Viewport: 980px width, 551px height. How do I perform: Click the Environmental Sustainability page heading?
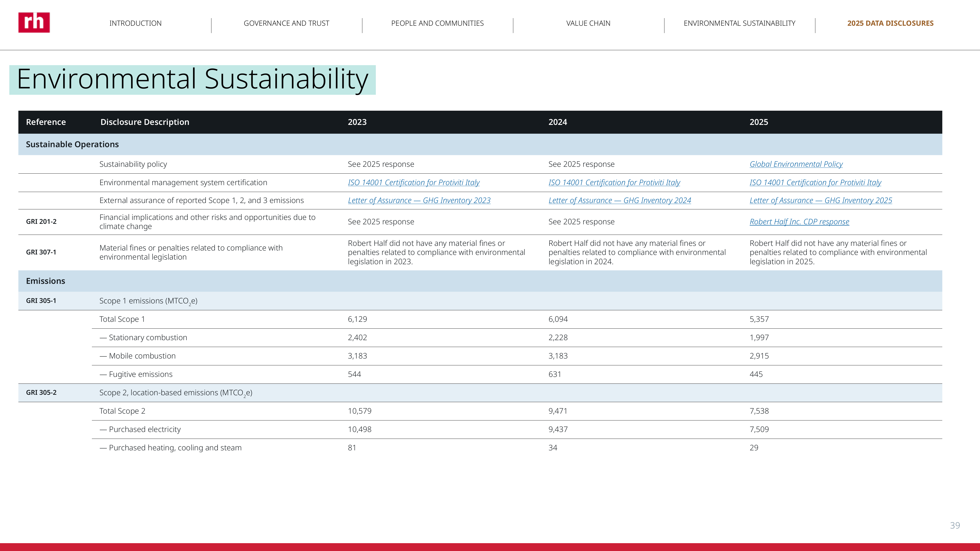click(193, 79)
